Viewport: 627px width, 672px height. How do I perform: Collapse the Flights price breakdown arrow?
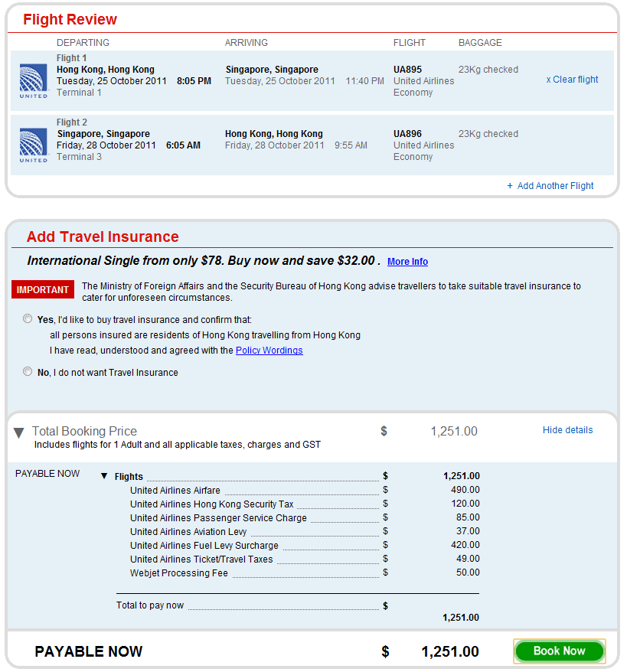(x=104, y=476)
